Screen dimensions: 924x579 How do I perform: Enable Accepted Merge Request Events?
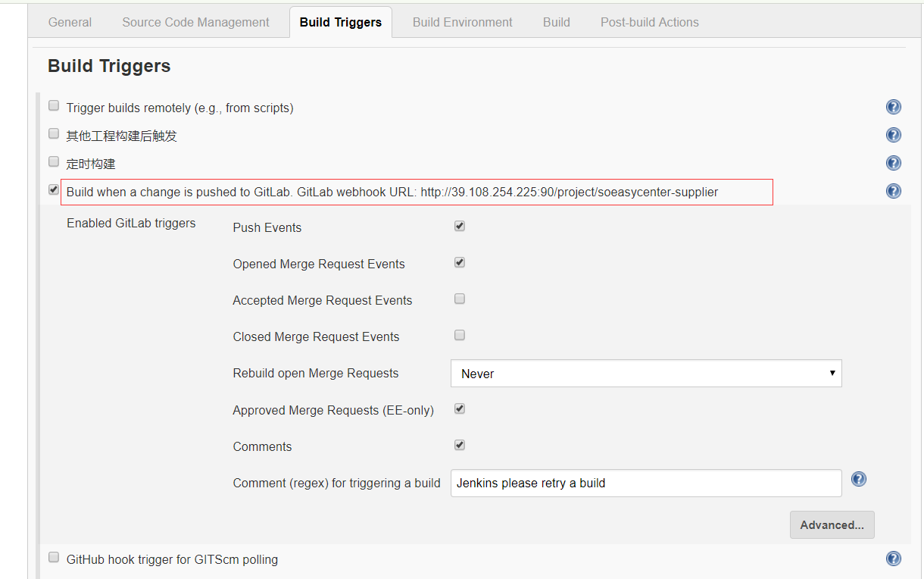pos(460,299)
